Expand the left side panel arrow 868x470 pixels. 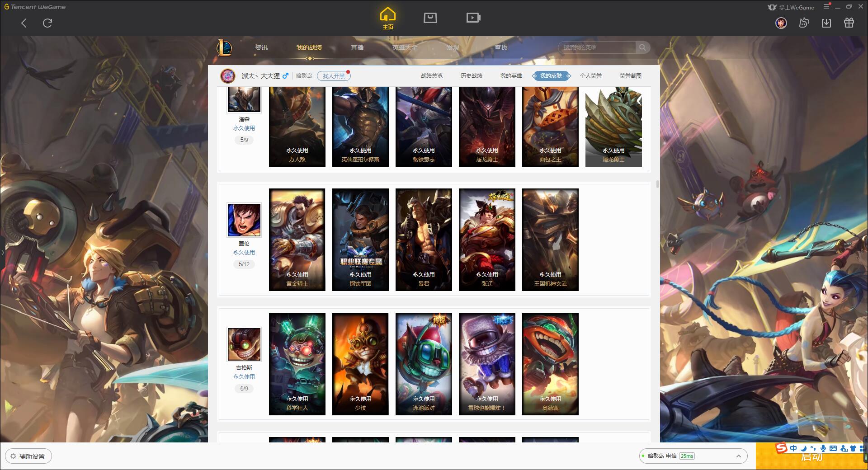(x=2, y=252)
